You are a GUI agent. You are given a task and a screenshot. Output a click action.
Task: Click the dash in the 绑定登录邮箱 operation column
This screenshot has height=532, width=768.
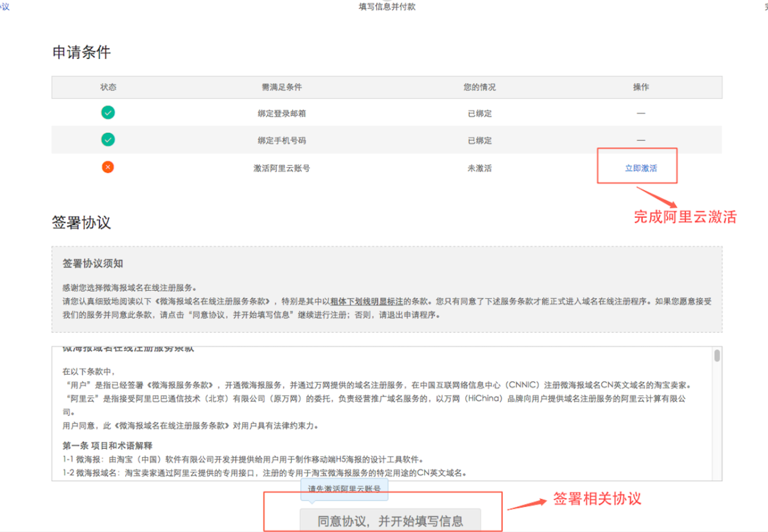point(640,113)
